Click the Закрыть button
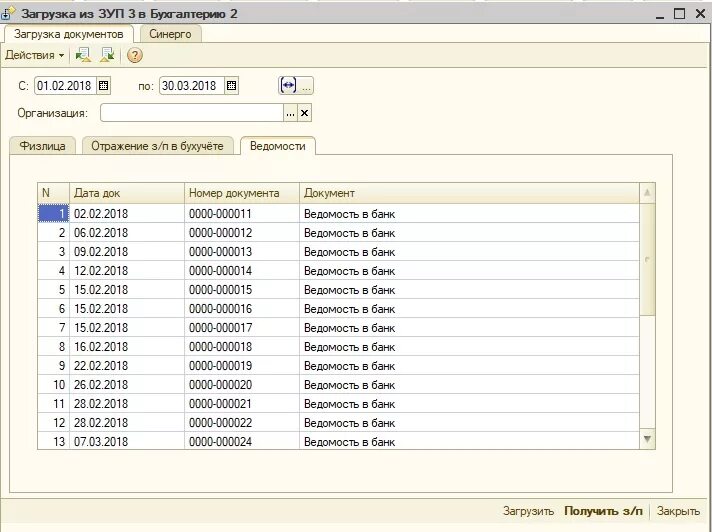This screenshot has height=532, width=712. (678, 511)
